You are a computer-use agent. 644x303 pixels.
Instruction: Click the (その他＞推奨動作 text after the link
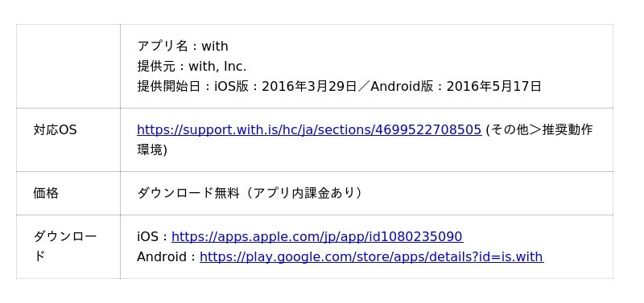pyautogui.click(x=539, y=129)
